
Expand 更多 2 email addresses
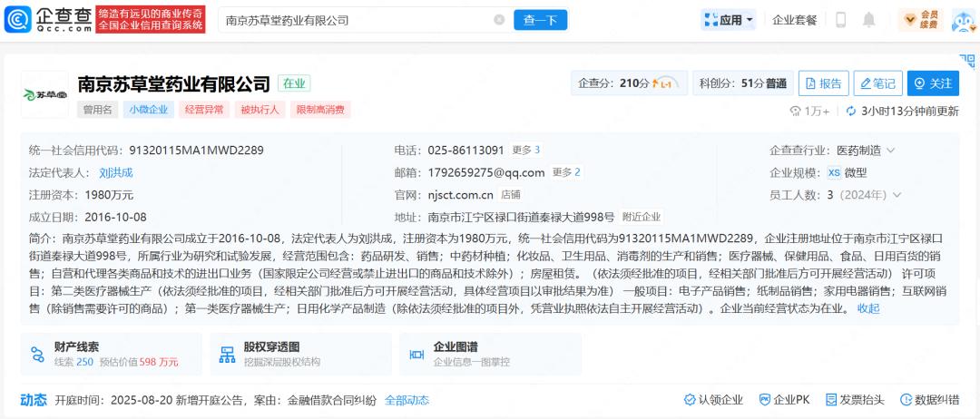(x=566, y=172)
